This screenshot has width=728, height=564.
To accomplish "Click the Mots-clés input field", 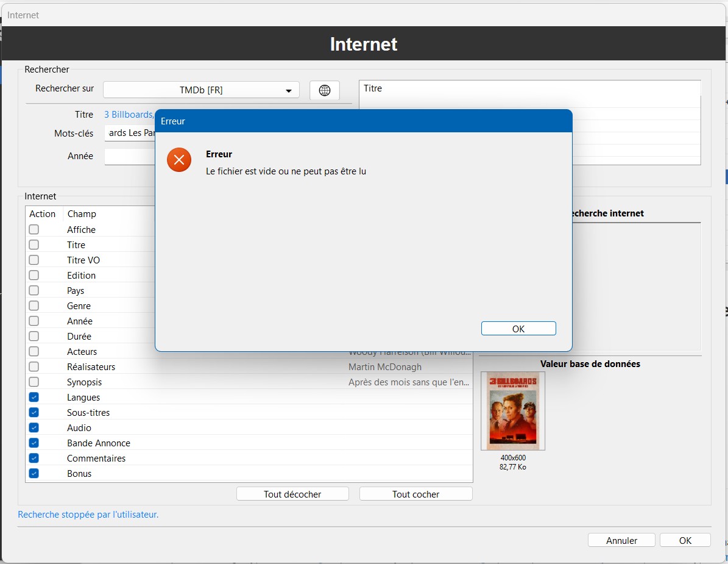I will coord(130,133).
